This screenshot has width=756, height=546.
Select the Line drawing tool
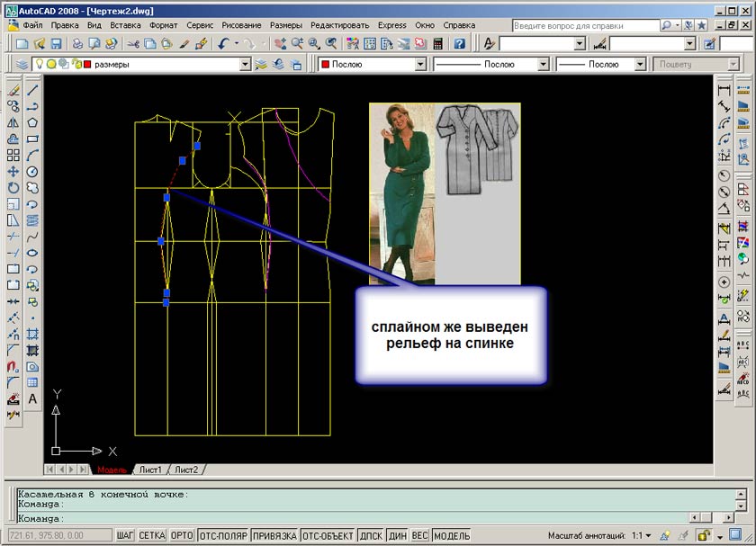[32, 90]
